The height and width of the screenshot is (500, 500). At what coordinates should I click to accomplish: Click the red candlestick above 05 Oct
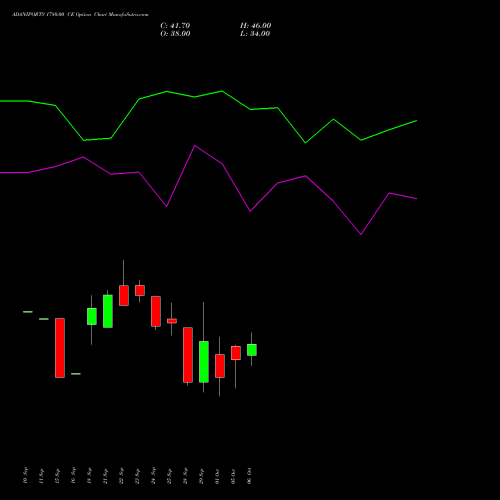[x=236, y=353]
